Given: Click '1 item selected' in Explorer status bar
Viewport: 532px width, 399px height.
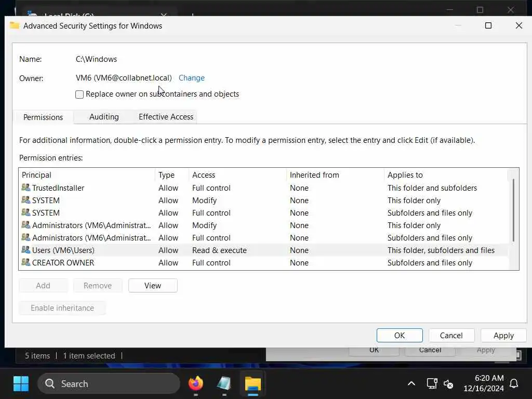Looking at the screenshot, I should (89, 355).
